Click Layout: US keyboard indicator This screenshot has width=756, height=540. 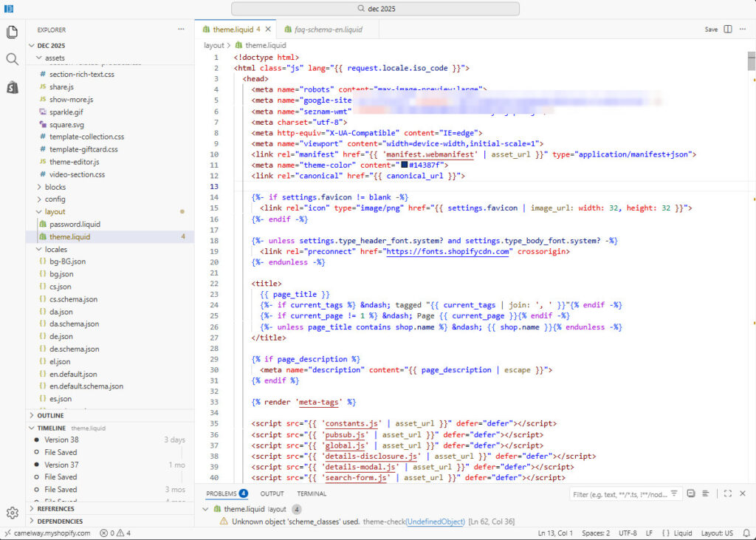pyautogui.click(x=717, y=533)
